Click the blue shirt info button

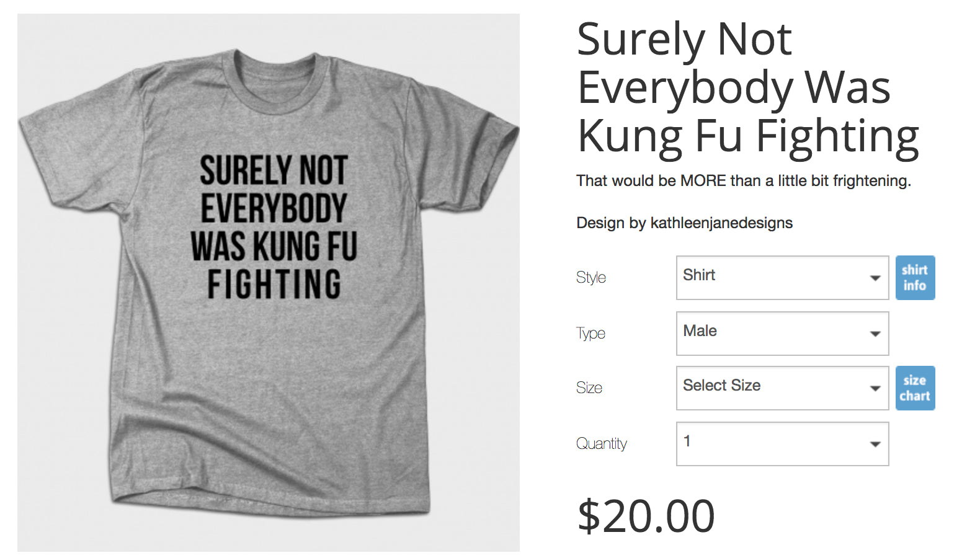[x=915, y=278]
